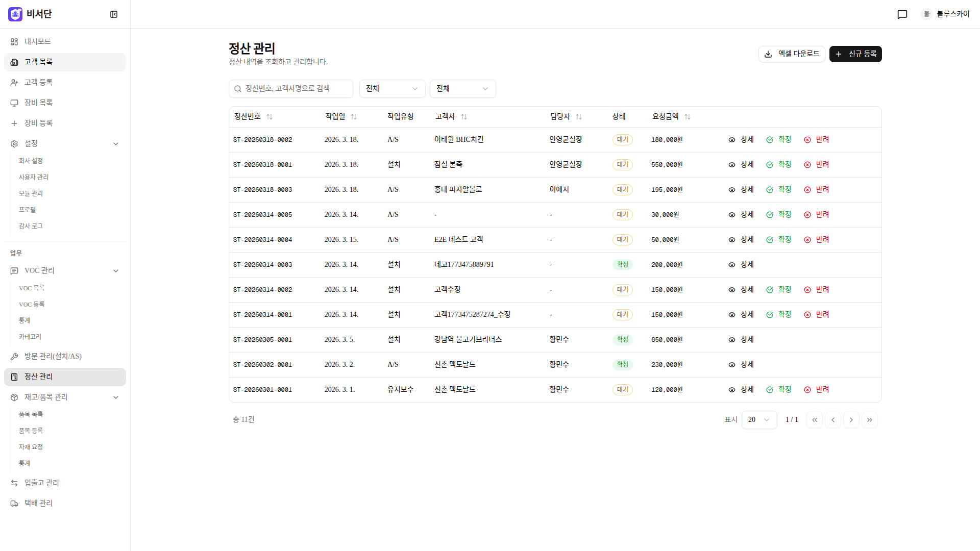Confirm (확정) settlement ST-20260314-0004
Viewport: 980px width, 551px height.
[778, 240]
